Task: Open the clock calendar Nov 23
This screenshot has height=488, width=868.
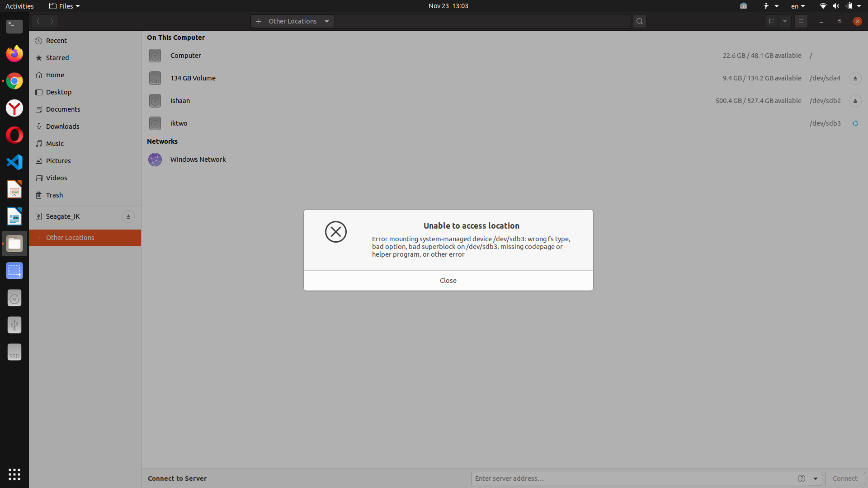Action: (x=448, y=6)
